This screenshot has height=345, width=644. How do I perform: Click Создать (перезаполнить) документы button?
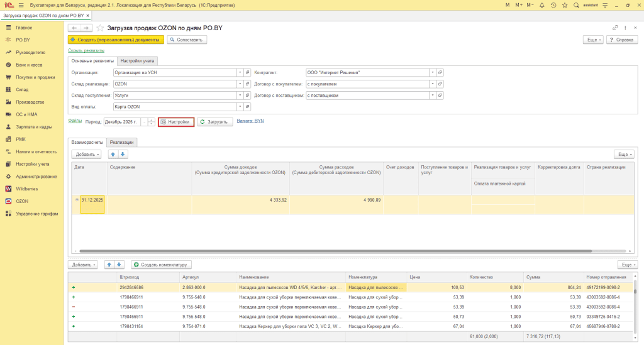click(x=116, y=40)
